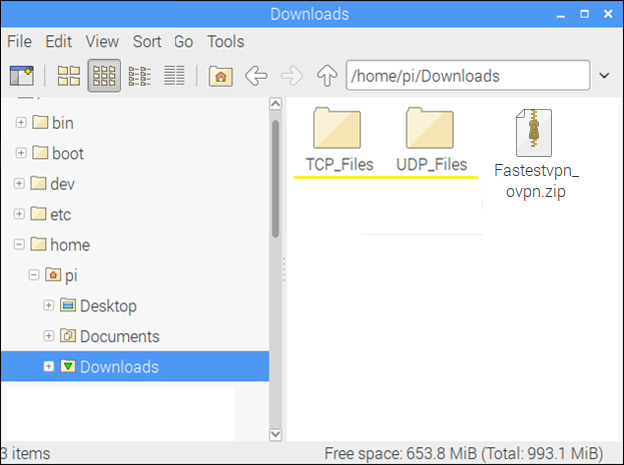Expand the etc folder tree node
The image size is (624, 465).
[19, 214]
